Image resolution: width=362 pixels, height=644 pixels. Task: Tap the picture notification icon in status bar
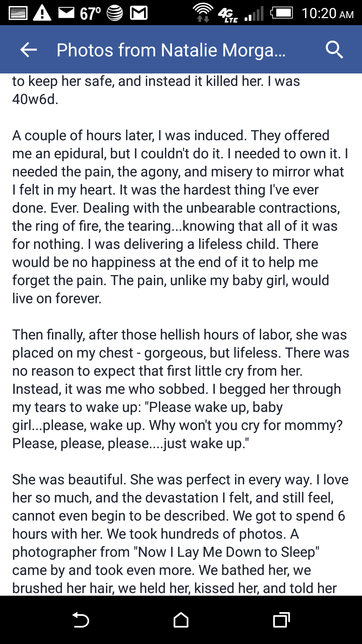coord(18,13)
